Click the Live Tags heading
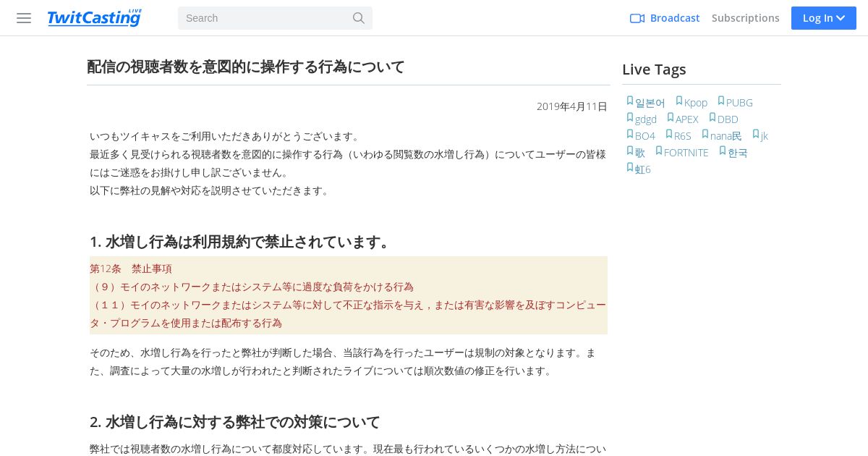The height and width of the screenshot is (456, 868). coord(654,69)
